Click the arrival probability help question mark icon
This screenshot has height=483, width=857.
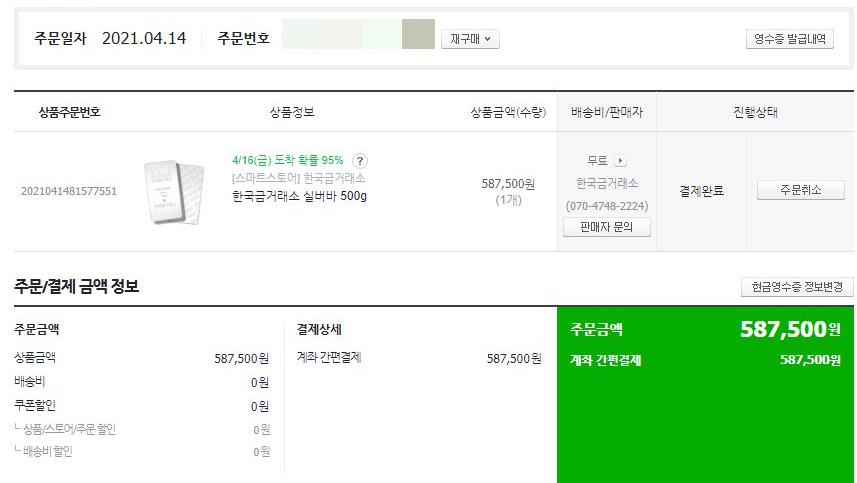(360, 161)
